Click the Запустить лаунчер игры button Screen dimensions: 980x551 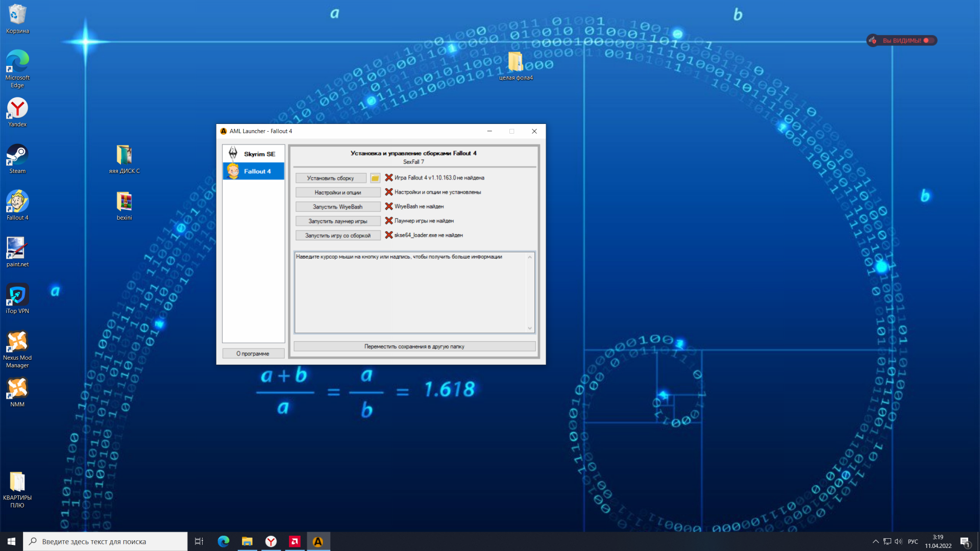pyautogui.click(x=337, y=221)
